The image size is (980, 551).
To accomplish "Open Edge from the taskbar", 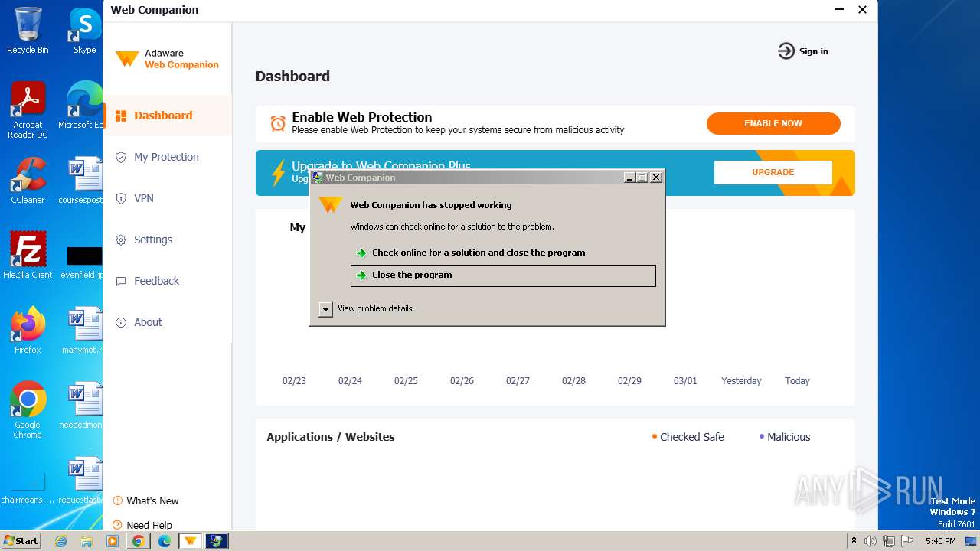I will [x=164, y=541].
